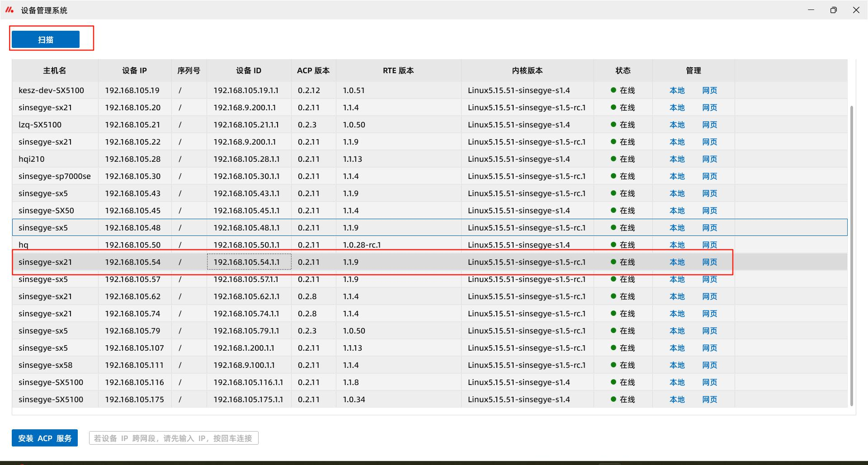Select the hq hostname cell

[x=24, y=245]
